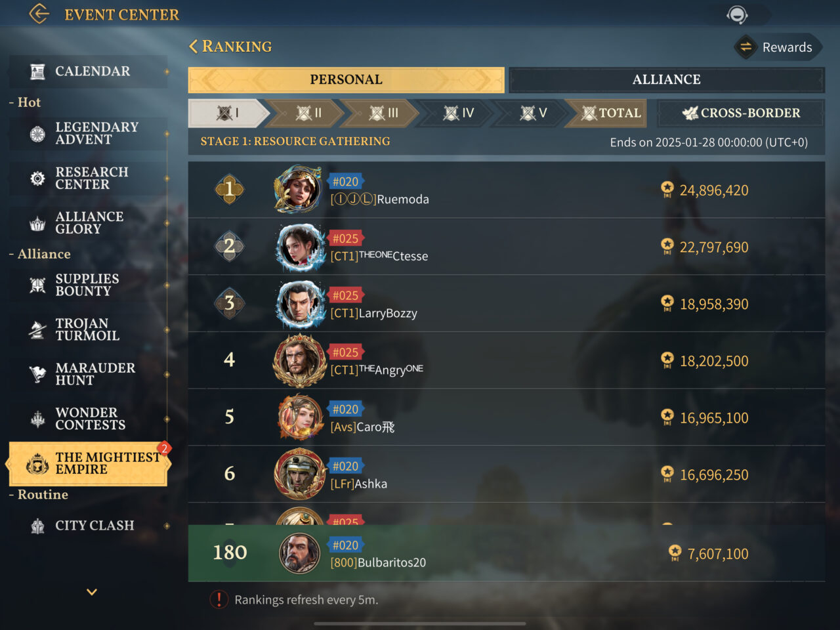Select Supplies Bounty in Alliance section
840x630 pixels.
[88, 285]
